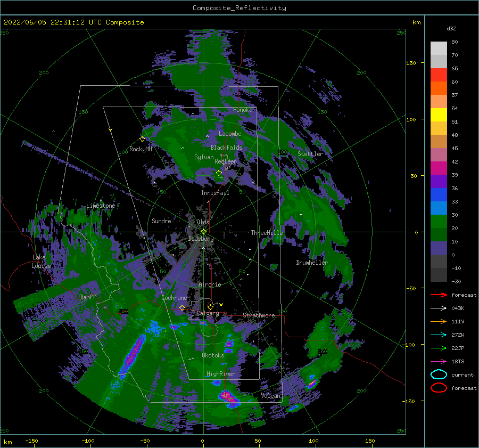Click the yellow diamond marker near RedDeer

(219, 173)
